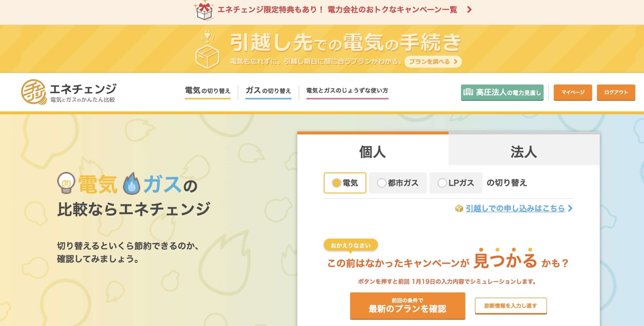Click chevron after 引越しでの申し込みはこちら
Viewport: 644px width, 326px height.
(570, 208)
